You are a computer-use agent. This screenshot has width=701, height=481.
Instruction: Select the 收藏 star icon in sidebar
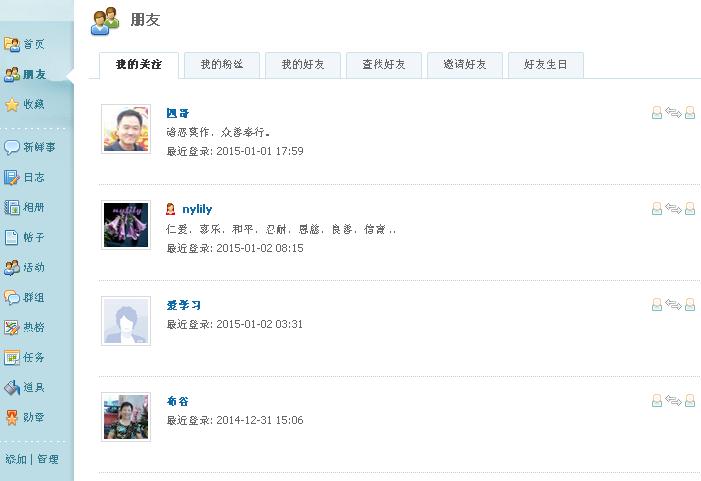[12, 104]
